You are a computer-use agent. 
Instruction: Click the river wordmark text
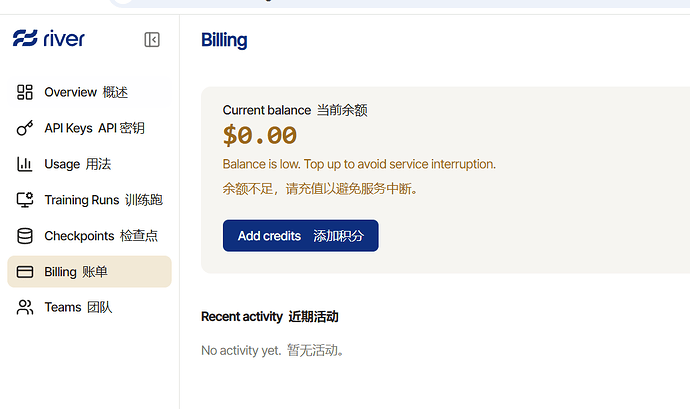click(x=64, y=39)
